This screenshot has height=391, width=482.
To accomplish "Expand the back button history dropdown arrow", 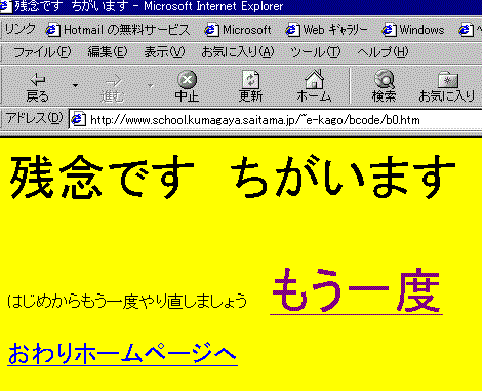I will [x=75, y=86].
